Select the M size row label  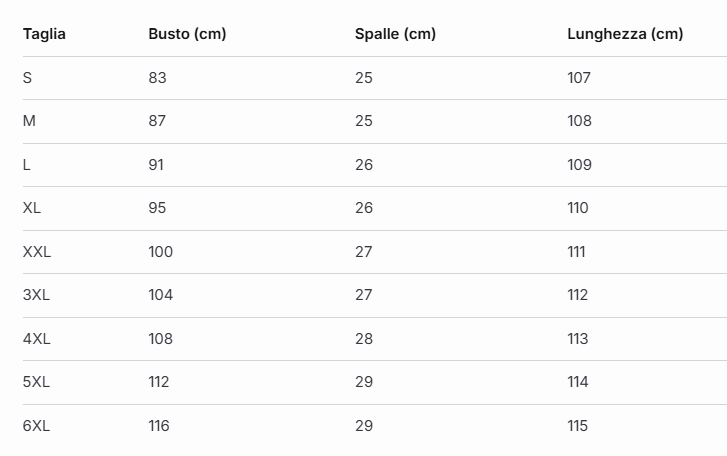click(29, 121)
